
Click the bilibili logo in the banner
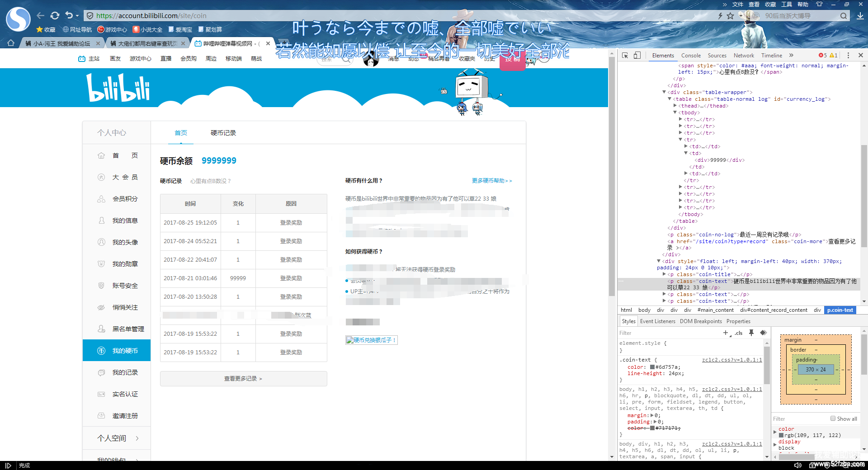(x=118, y=88)
